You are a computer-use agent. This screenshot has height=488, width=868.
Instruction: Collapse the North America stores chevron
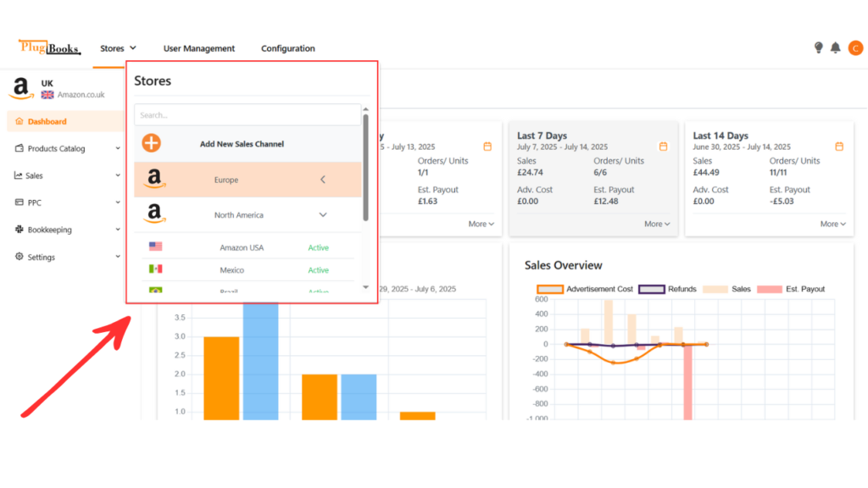coord(323,214)
